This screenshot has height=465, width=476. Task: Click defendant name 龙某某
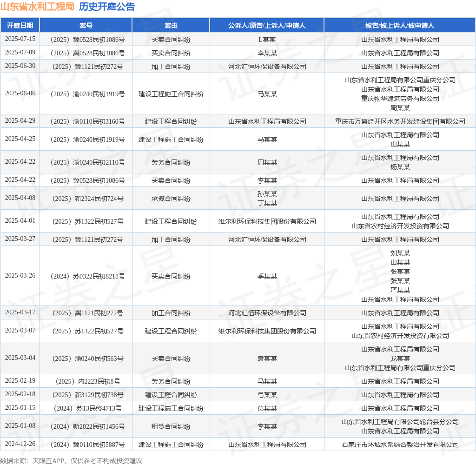(x=400, y=359)
